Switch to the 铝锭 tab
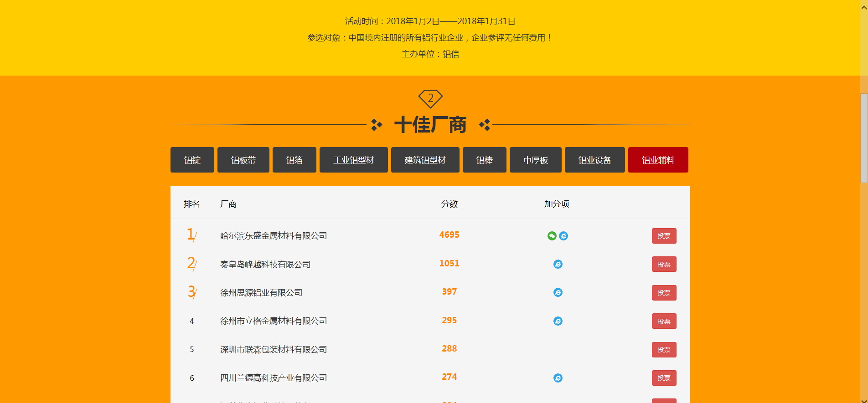The width and height of the screenshot is (868, 403). [x=192, y=160]
